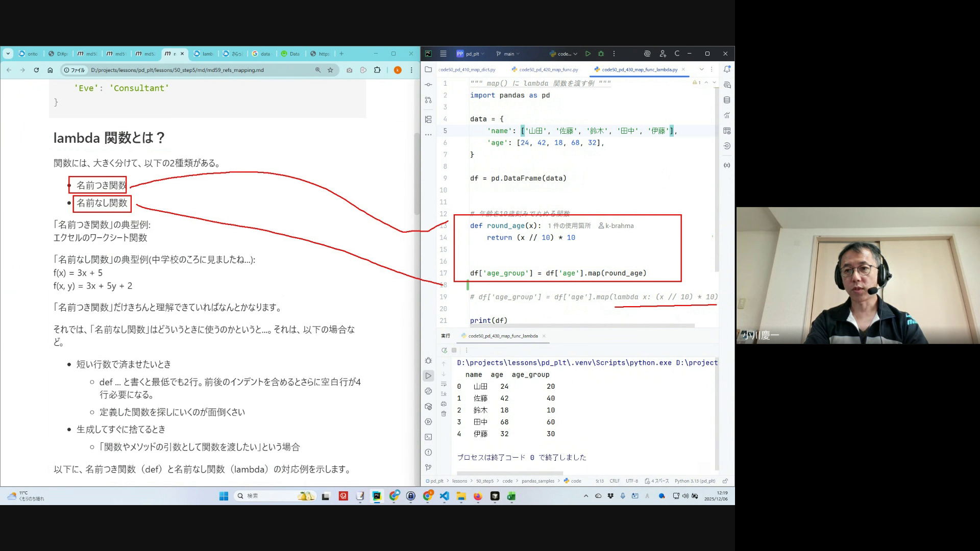The height and width of the screenshot is (551, 980).
Task: Open the Pull Requests tool window
Action: pyautogui.click(x=428, y=100)
